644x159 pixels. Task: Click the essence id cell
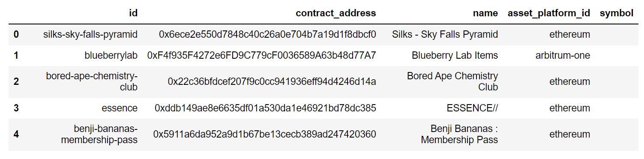click(120, 108)
